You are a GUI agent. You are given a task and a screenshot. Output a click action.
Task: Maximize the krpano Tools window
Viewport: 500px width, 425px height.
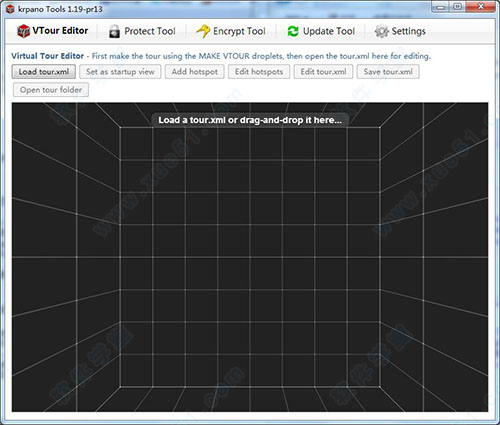click(458, 7)
